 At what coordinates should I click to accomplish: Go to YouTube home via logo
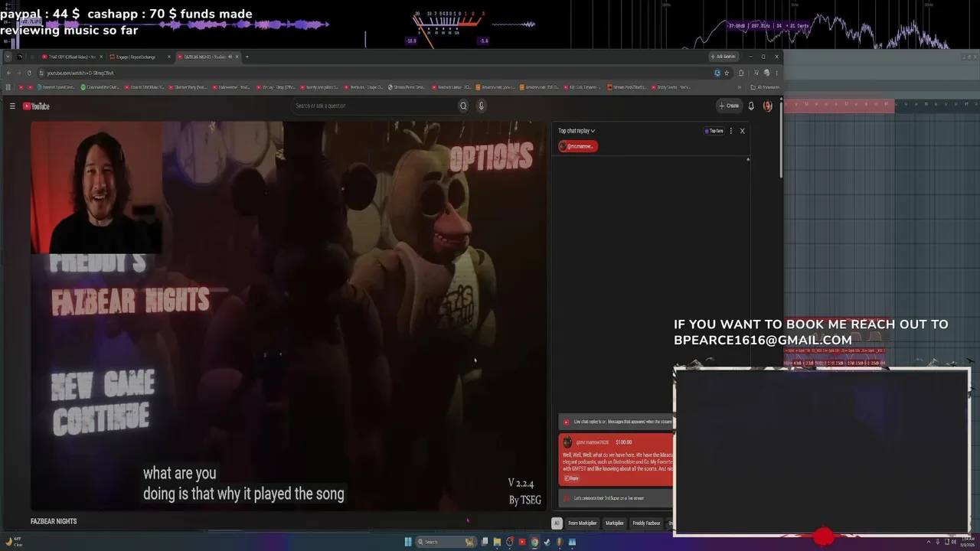coord(36,106)
